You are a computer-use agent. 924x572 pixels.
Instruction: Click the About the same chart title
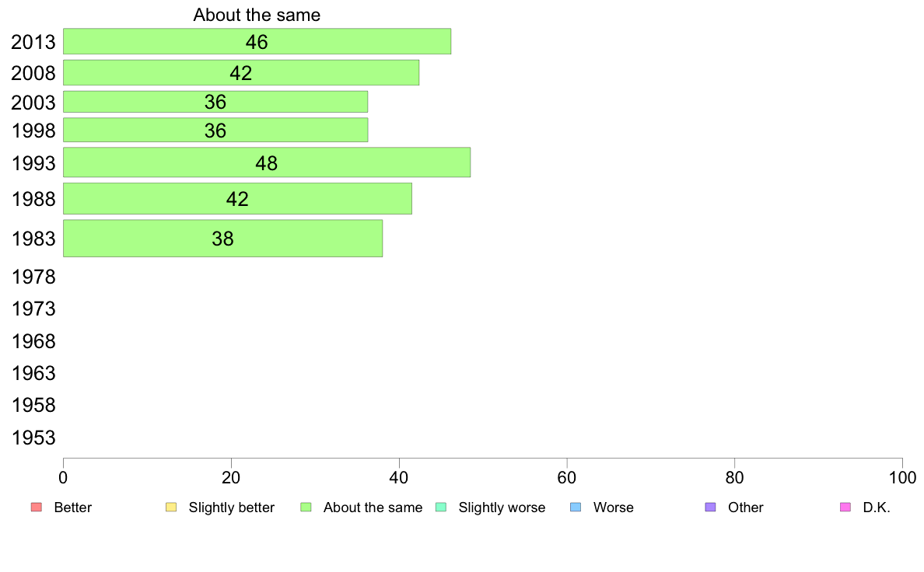(257, 15)
